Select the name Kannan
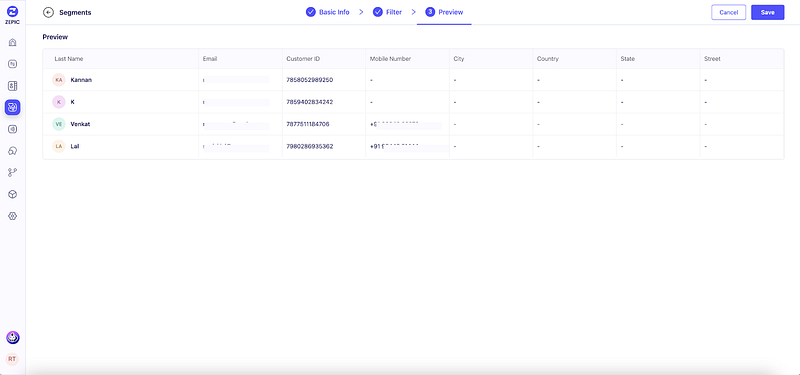Viewport: 800px width, 375px height. coord(81,80)
